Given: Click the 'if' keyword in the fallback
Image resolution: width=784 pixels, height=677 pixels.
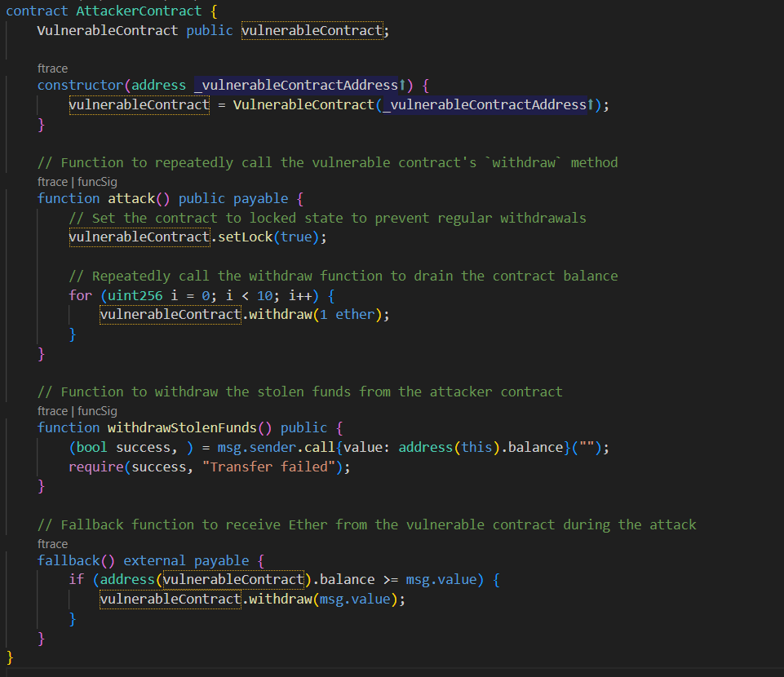Looking at the screenshot, I should [77, 580].
